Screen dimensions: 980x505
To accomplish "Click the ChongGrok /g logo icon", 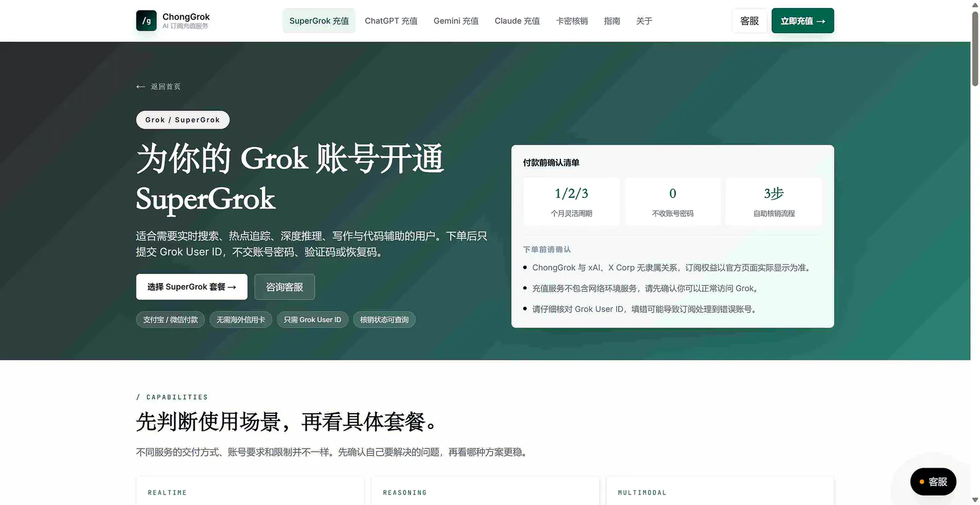I will click(146, 20).
